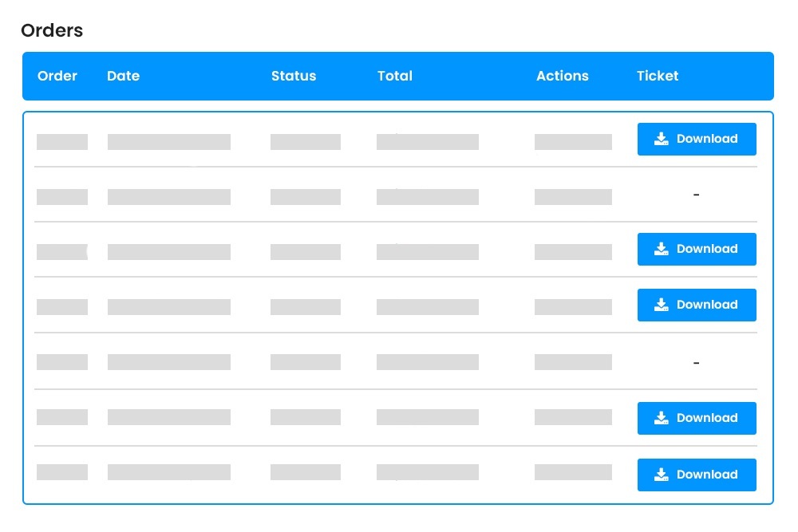Click the Total column header

coord(395,77)
